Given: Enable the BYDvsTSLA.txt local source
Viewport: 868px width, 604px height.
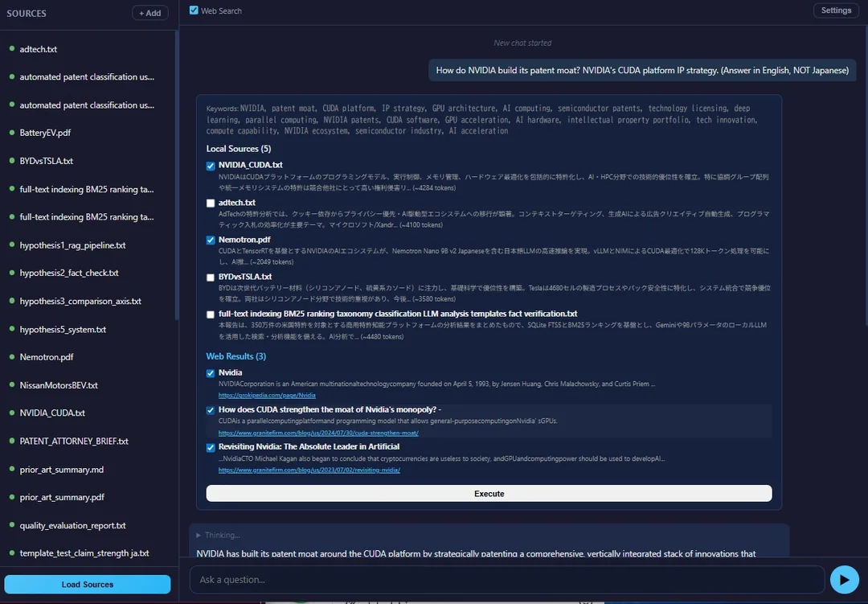Looking at the screenshot, I should 210,277.
